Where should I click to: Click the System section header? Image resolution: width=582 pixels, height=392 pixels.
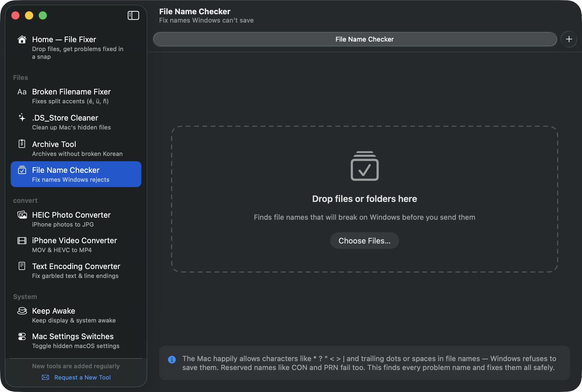(25, 297)
